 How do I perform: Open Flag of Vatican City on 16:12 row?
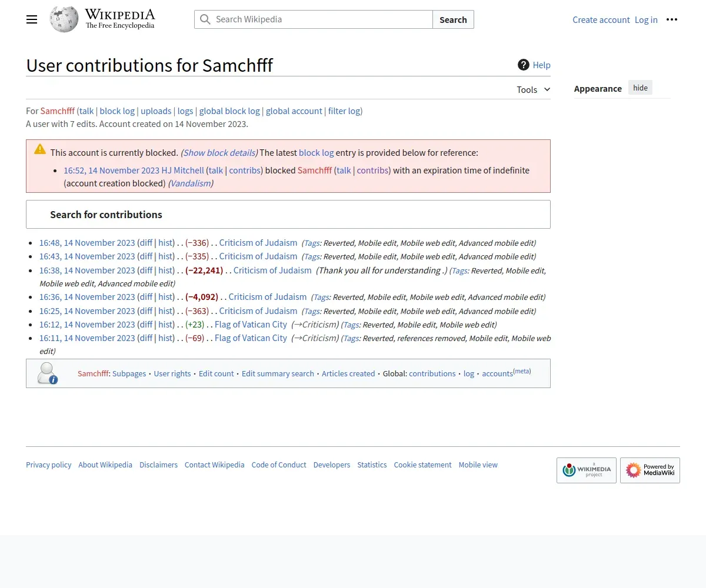251,324
